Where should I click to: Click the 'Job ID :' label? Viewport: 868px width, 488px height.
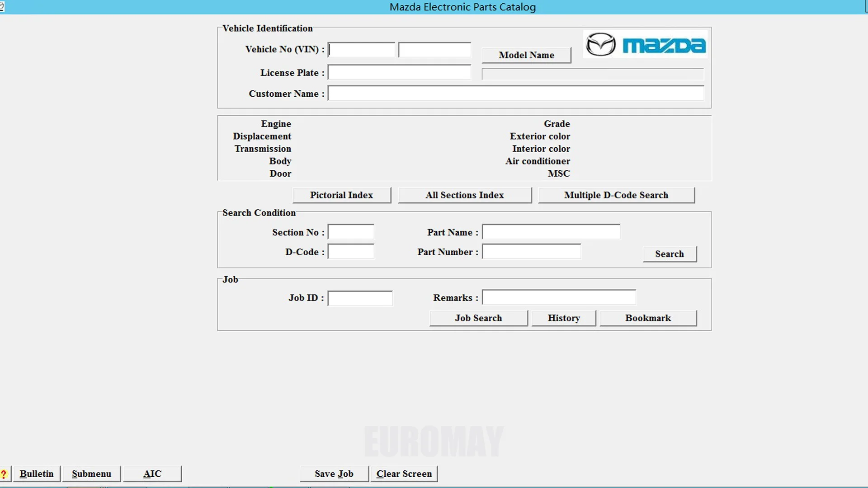(x=307, y=298)
